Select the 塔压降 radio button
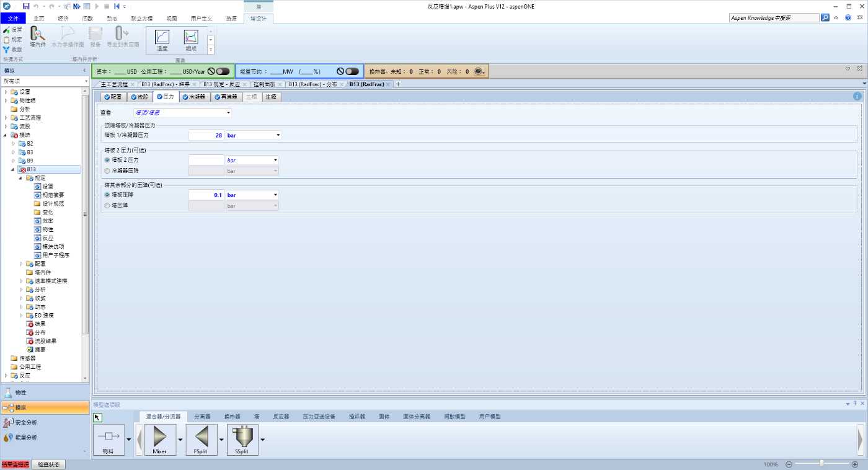This screenshot has height=470, width=868. [x=107, y=205]
